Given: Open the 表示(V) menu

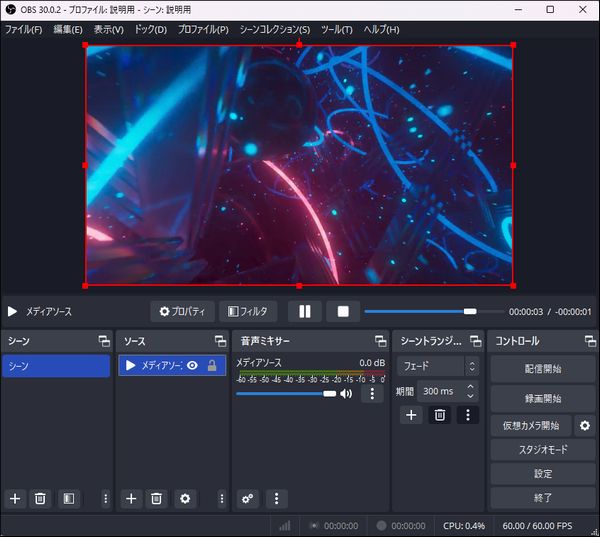Looking at the screenshot, I should 109,29.
